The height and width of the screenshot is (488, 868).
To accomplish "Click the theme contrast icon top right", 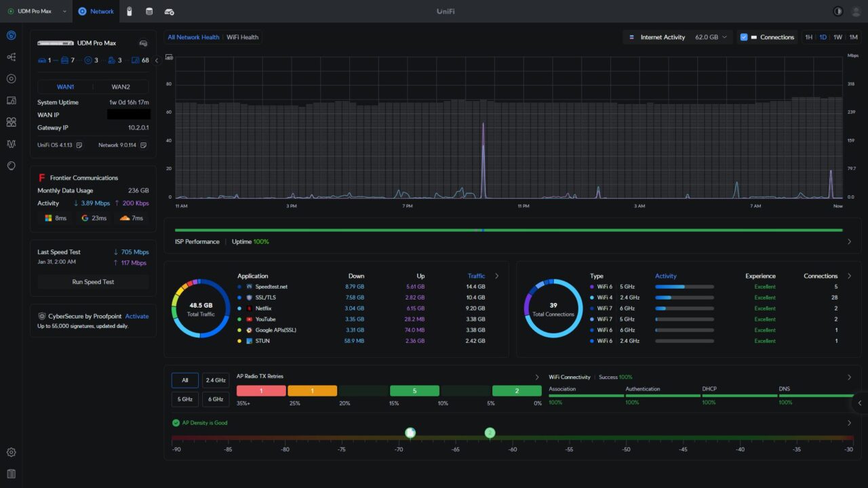I will 837,11.
